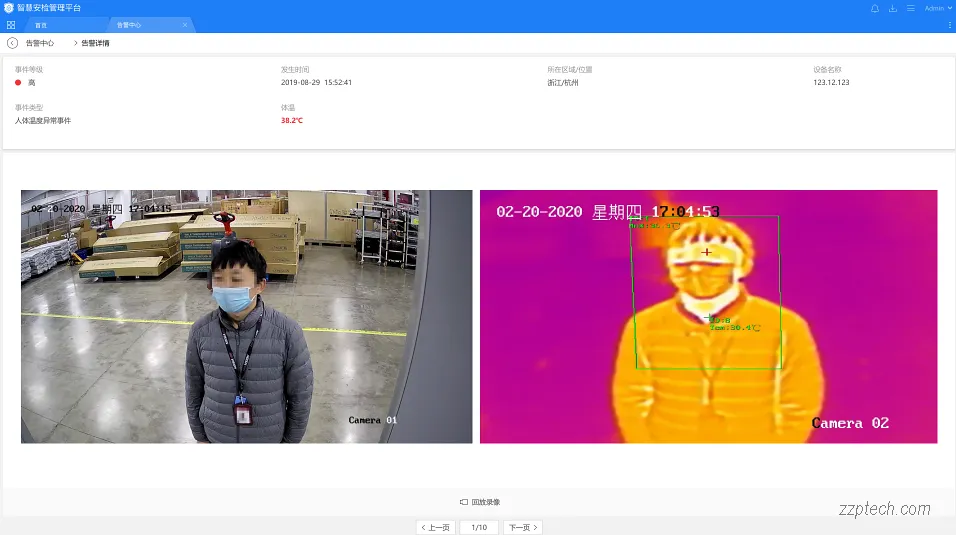Open the hamburger list menu icon

910,9
